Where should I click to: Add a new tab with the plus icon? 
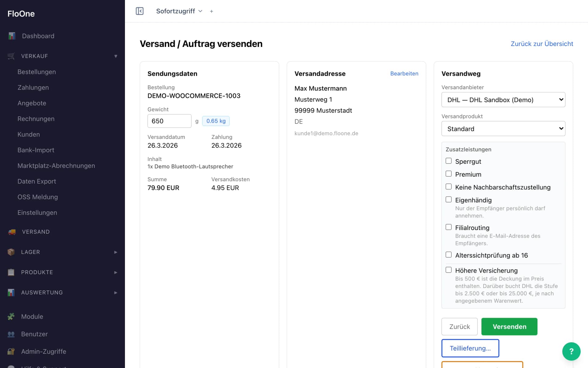211,11
